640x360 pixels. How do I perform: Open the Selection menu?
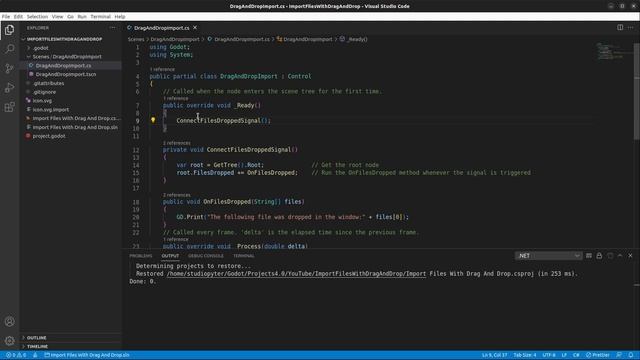tap(37, 16)
